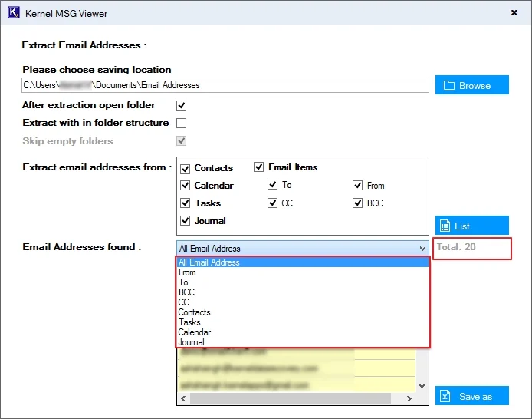Uncheck the To checkbox

272,185
